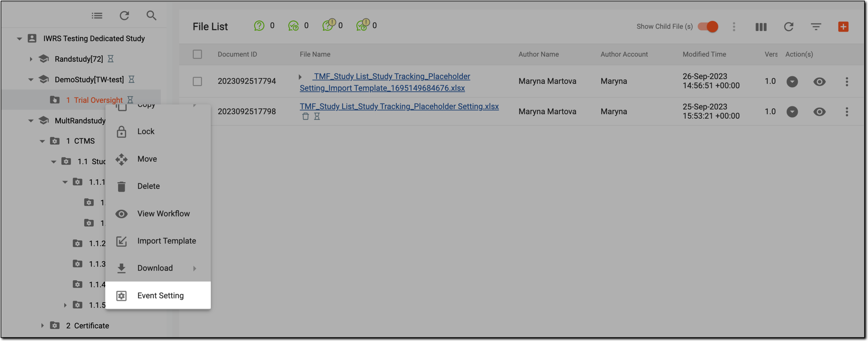Expand the 2 Certificate folder
The image size is (868, 341).
coord(42,326)
